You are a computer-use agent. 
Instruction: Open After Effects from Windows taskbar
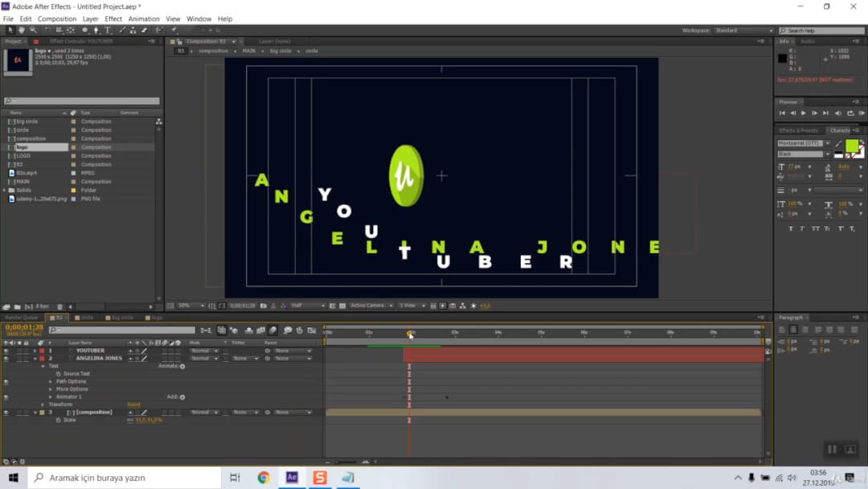(x=292, y=478)
